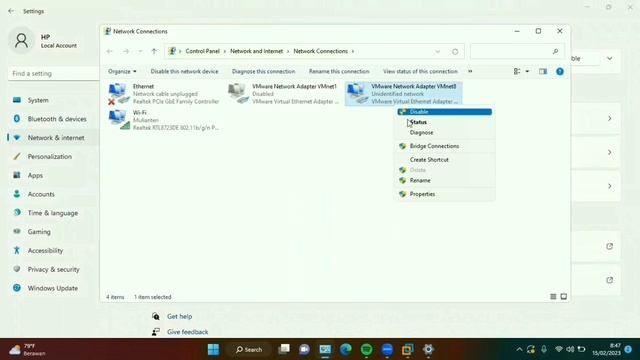
Task: Click the Get help link
Action: pyautogui.click(x=179, y=316)
